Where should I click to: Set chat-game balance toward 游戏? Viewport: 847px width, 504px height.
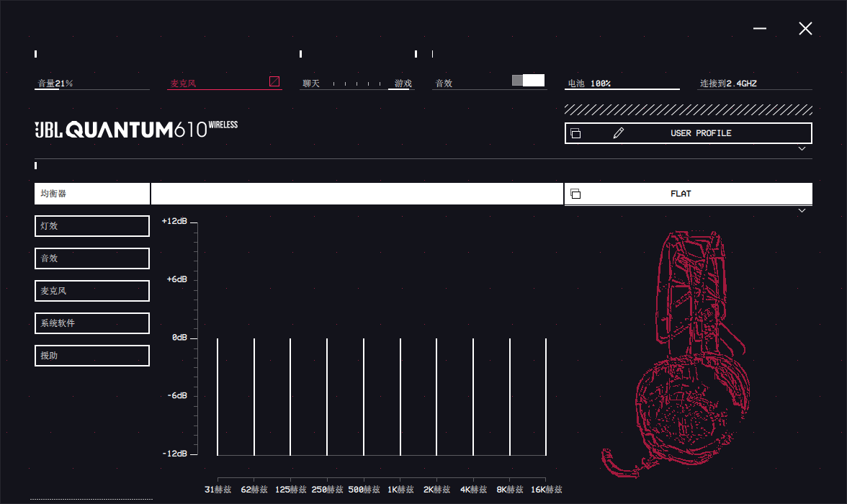click(x=399, y=84)
